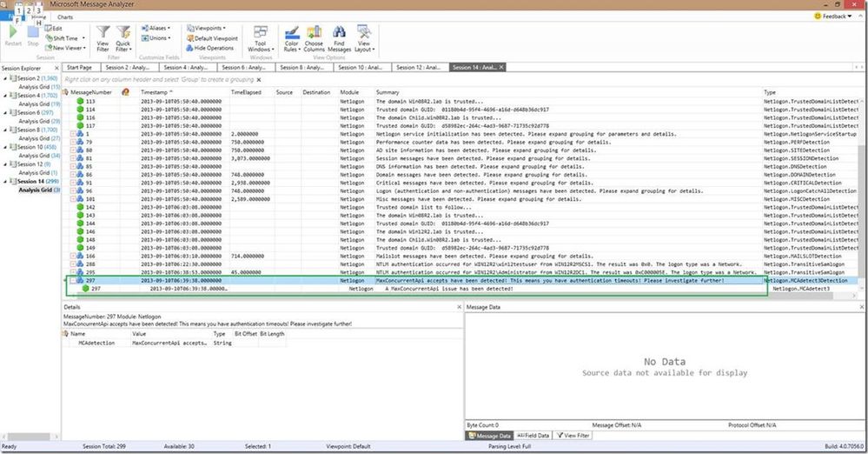Open the Aliases dropdown
Image resolution: width=868 pixels, height=454 pixels.
[x=156, y=29]
